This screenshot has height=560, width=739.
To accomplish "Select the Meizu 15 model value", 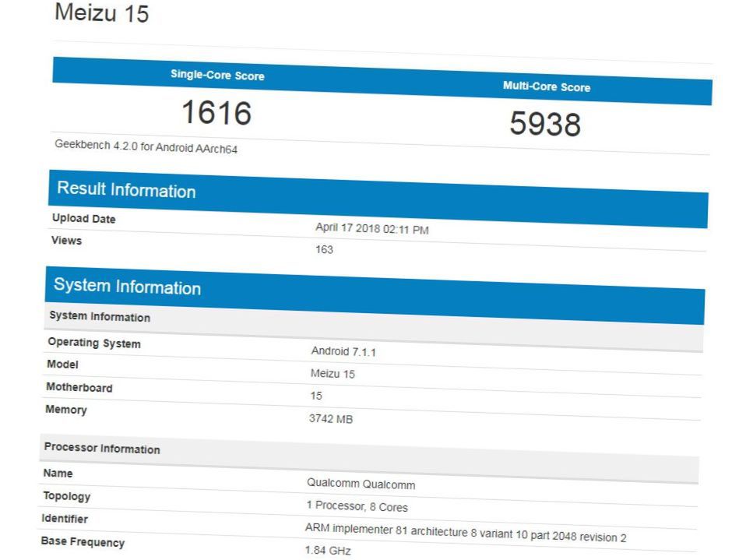I will click(333, 374).
